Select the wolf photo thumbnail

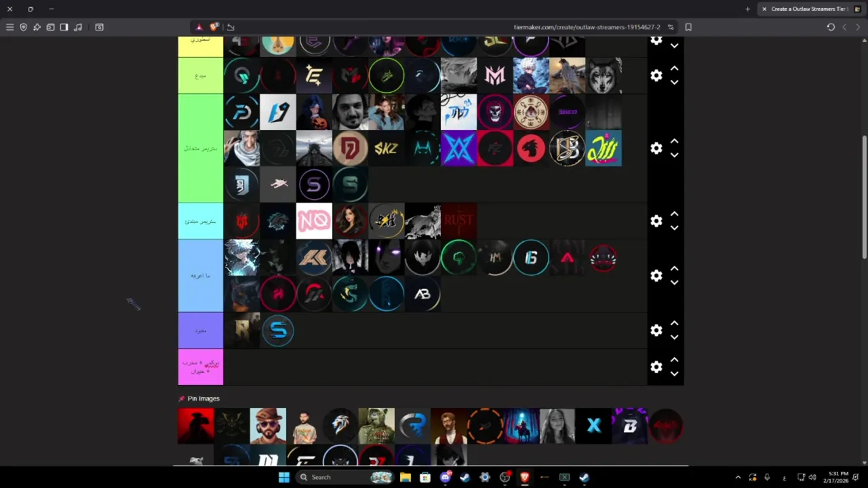click(604, 75)
